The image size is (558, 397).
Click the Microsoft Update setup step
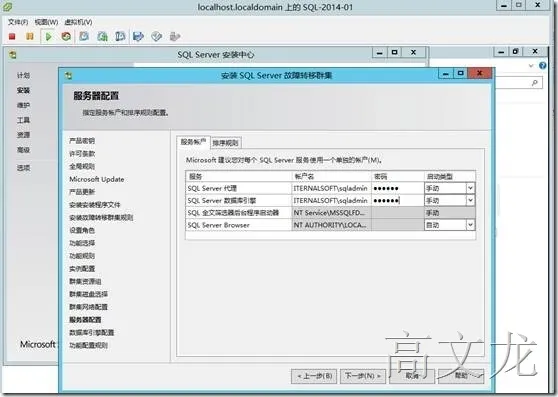point(97,179)
